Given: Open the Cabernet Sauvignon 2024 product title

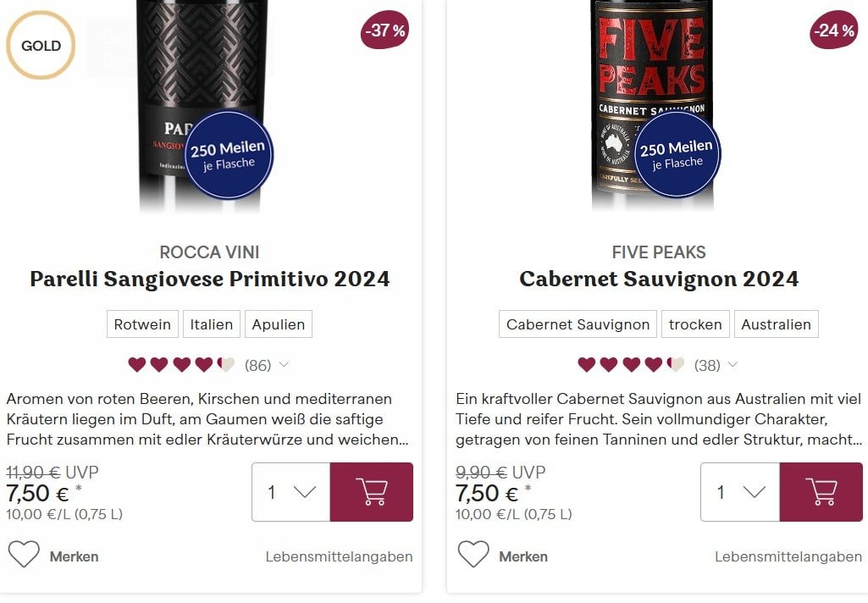Looking at the screenshot, I should click(x=659, y=279).
